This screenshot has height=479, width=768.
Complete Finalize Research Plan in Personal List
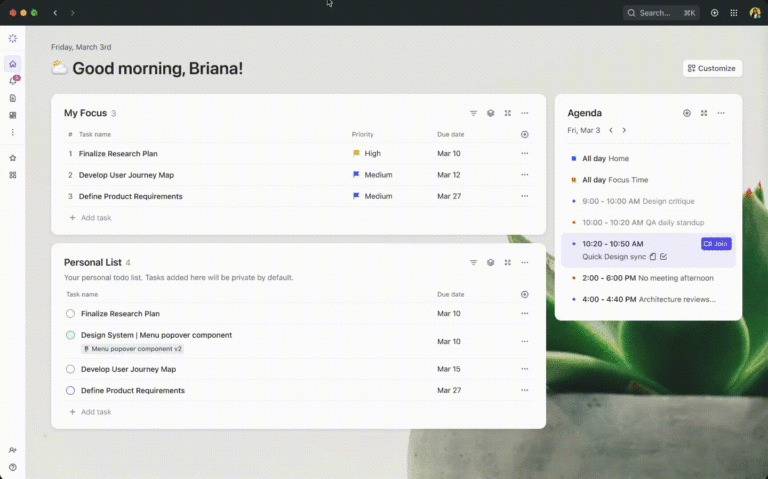click(x=71, y=313)
